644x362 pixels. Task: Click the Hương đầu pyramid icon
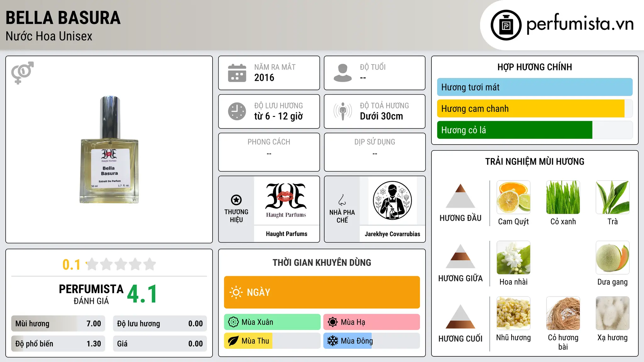pos(460,196)
